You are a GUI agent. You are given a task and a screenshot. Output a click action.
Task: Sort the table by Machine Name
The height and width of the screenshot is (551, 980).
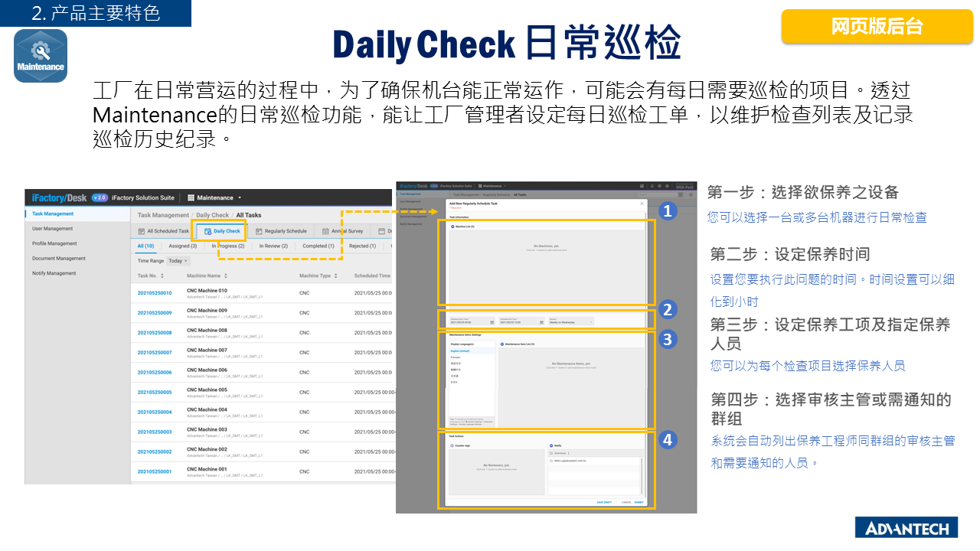pos(226,275)
